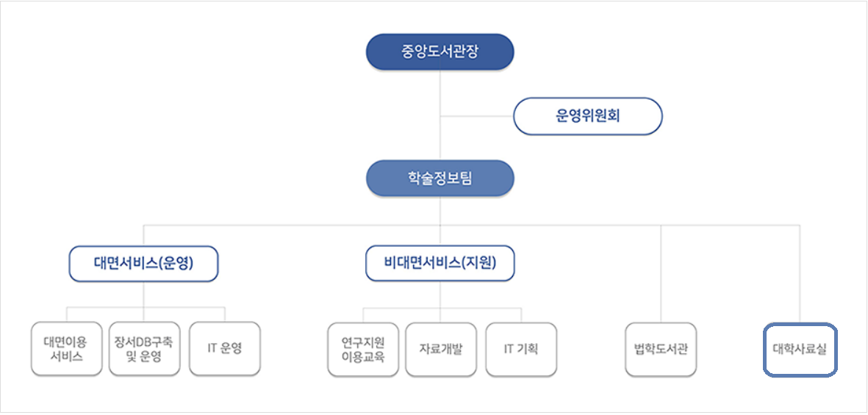
Task: Click the 연구지원 이용교육 box
Action: click(363, 349)
